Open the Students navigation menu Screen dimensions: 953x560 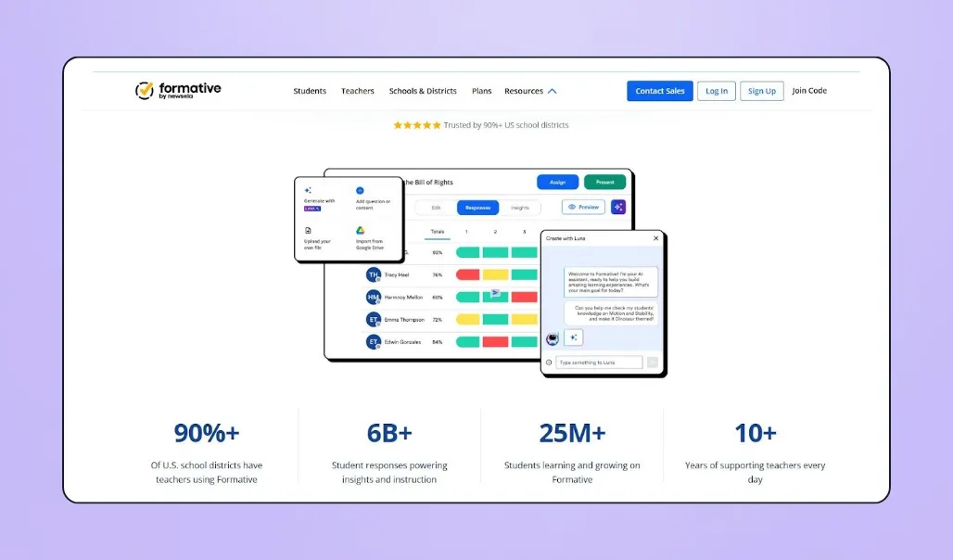pyautogui.click(x=309, y=91)
